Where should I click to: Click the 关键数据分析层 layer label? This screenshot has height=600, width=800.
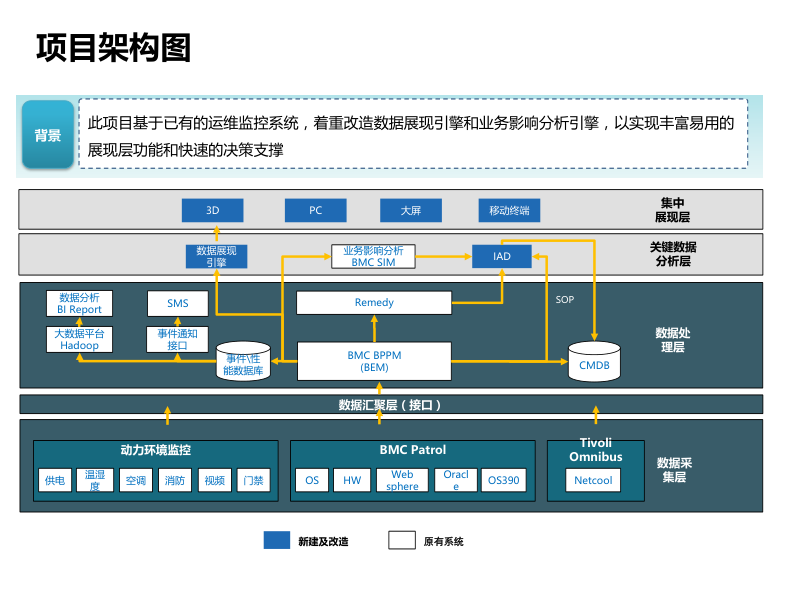(673, 254)
